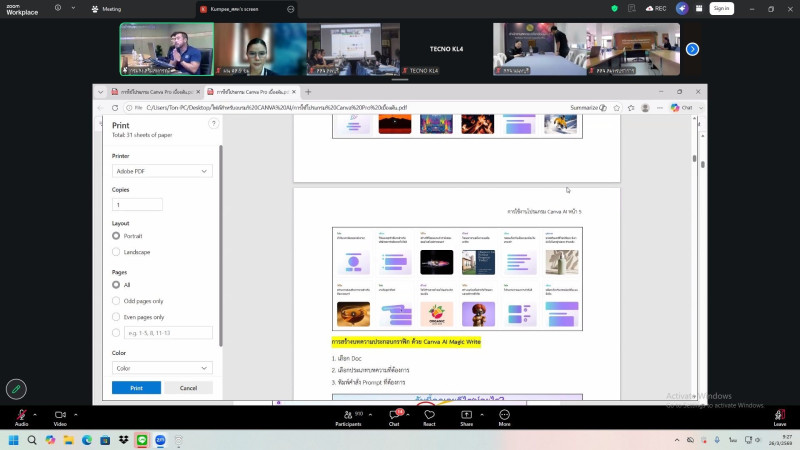The width and height of the screenshot is (800, 450).
Task: Open the print dialog help icon
Action: click(x=213, y=124)
